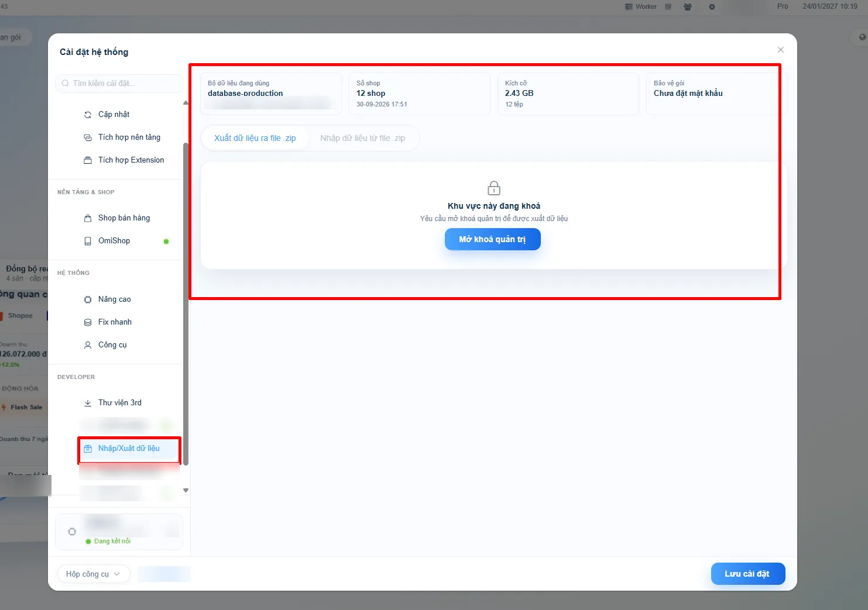This screenshot has height=610, width=868.
Task: Click the Thư viện 3rd download icon
Action: [x=88, y=403]
